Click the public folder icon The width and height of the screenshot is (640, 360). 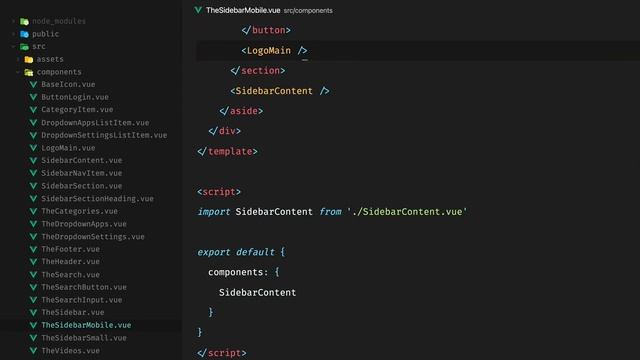(x=24, y=34)
